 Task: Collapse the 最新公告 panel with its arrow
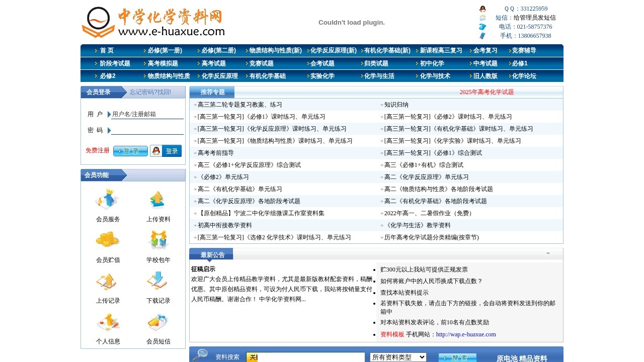click(548, 253)
